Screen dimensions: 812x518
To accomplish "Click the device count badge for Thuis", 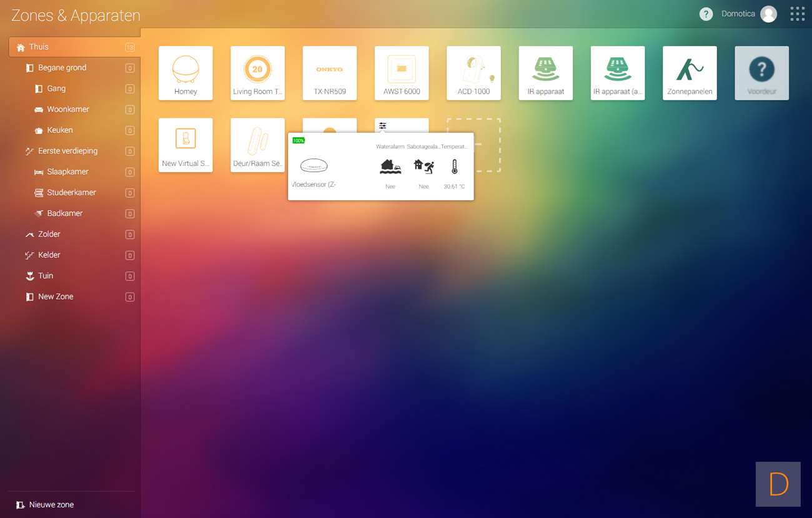I will (x=130, y=47).
